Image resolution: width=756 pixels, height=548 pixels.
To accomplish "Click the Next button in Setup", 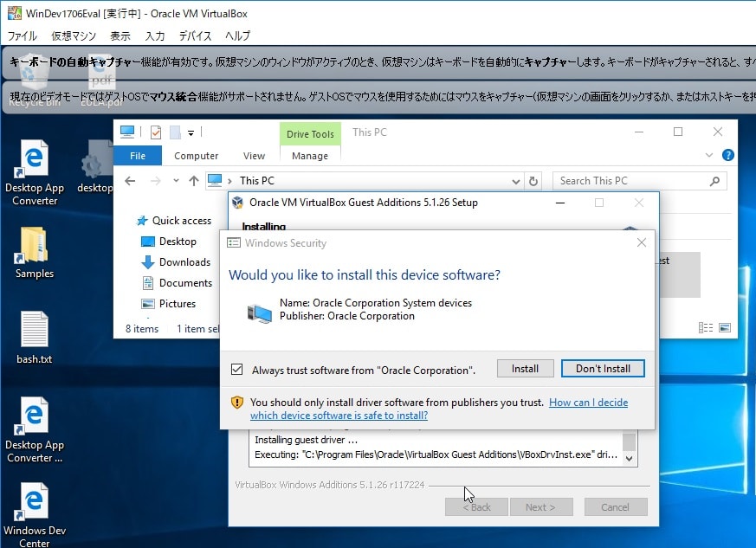I will 540,507.
